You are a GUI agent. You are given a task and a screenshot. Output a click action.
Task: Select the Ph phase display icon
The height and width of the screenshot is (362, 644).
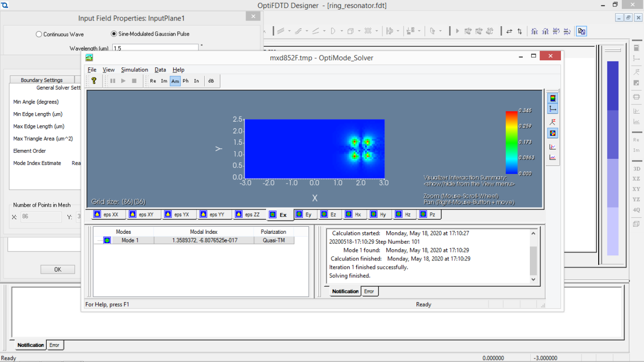pos(186,80)
